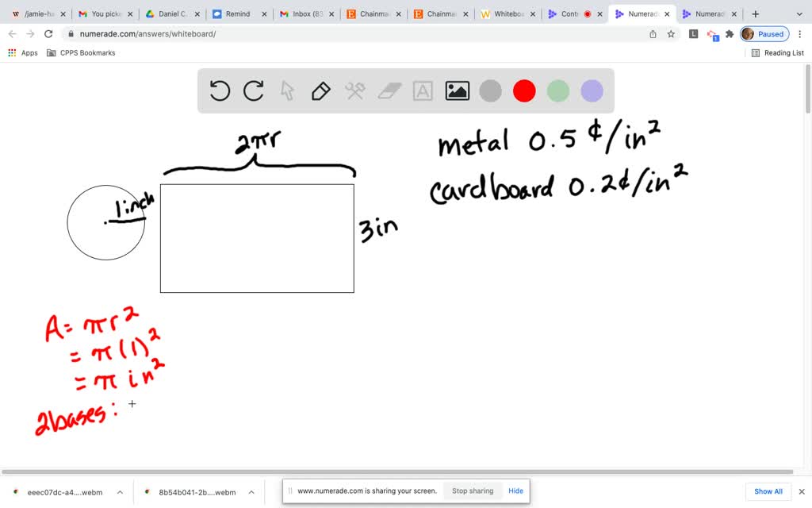Expand options for eeec07dc webm download
The width and height of the screenshot is (812, 508).
(120, 491)
